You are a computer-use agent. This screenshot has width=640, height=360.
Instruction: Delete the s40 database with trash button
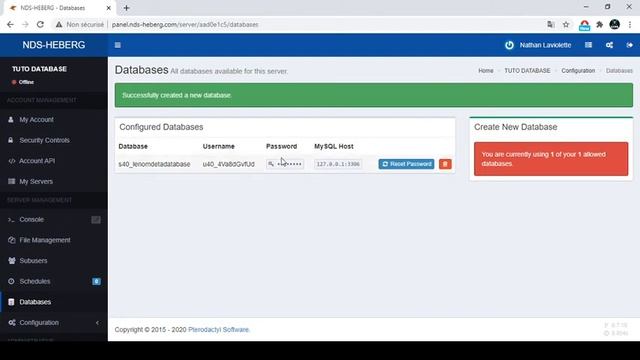pyautogui.click(x=445, y=164)
